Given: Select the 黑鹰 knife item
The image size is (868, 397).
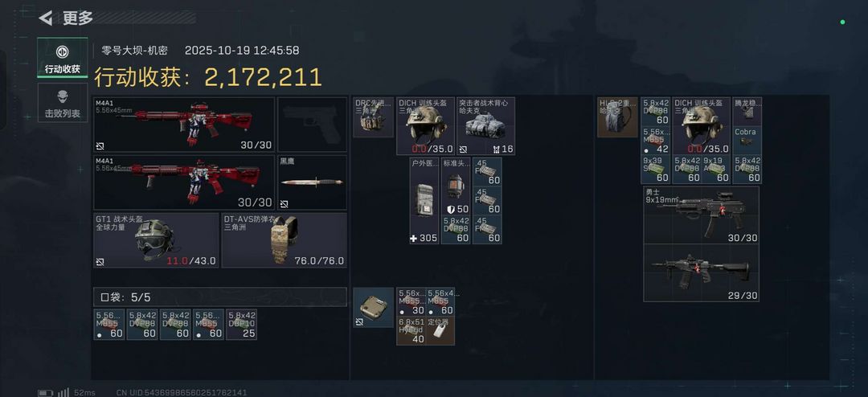Looking at the screenshot, I should tap(312, 182).
